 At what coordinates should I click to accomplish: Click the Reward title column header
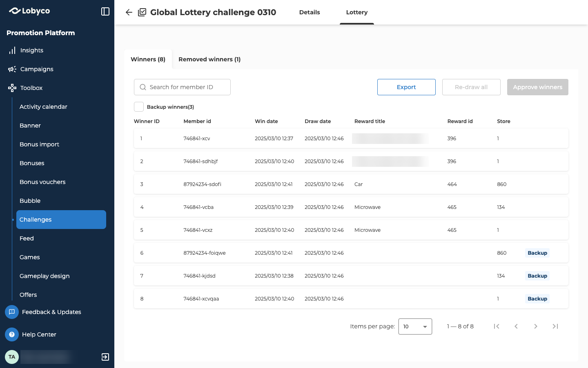370,121
